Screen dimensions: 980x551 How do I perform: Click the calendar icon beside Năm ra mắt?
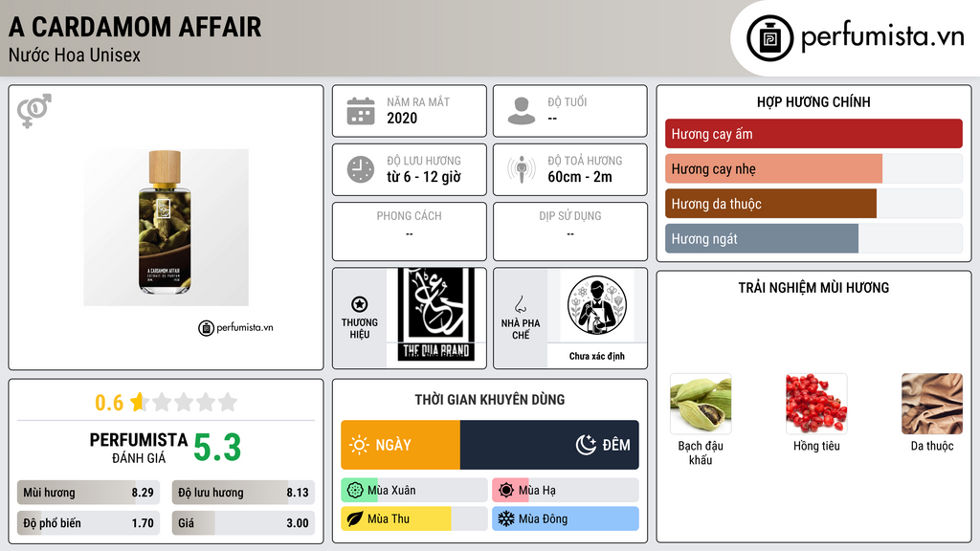click(x=361, y=111)
